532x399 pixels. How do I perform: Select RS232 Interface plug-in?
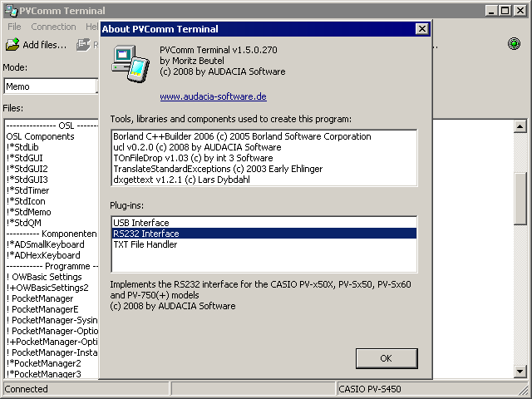click(264, 234)
